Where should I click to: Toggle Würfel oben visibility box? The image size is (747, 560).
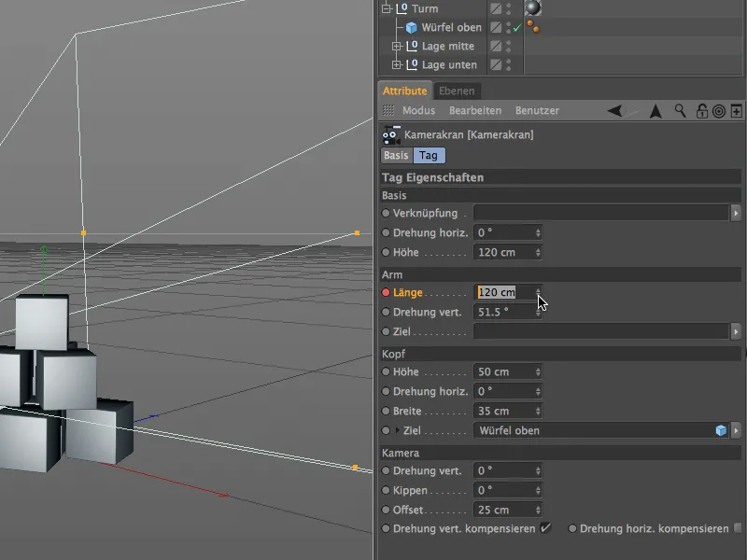click(x=496, y=27)
